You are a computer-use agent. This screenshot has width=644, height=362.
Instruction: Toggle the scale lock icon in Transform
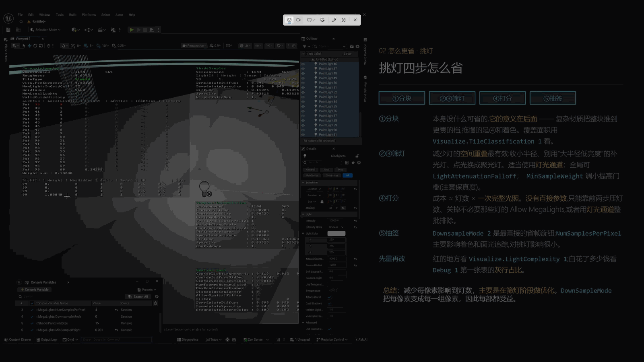click(x=322, y=202)
